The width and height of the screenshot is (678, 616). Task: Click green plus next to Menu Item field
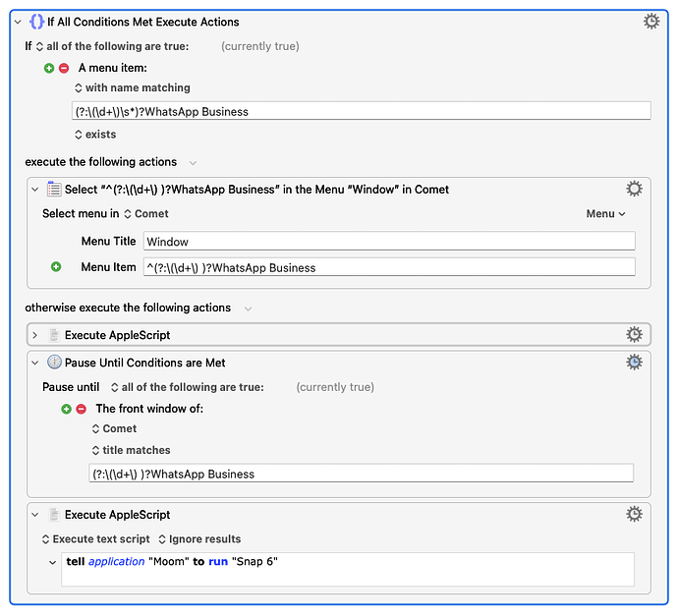(56, 266)
